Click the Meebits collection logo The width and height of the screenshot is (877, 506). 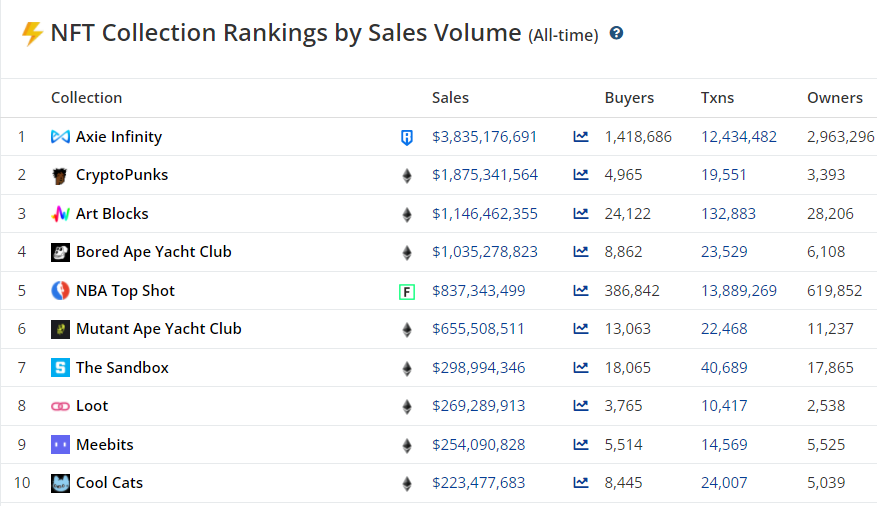tap(60, 445)
